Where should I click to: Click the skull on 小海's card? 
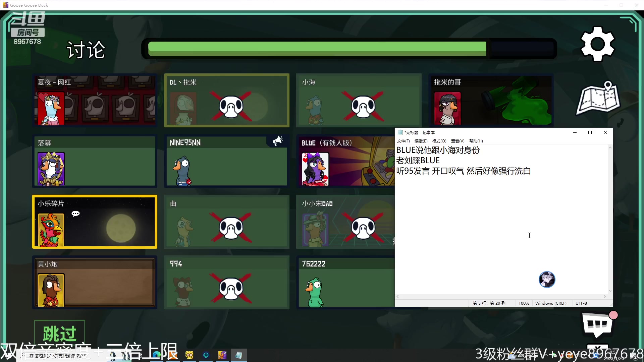click(x=363, y=106)
